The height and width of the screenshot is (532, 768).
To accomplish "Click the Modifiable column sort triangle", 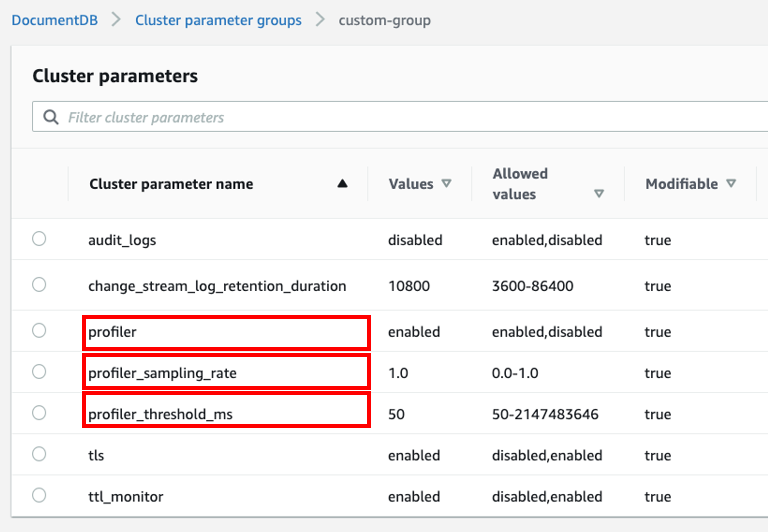I will click(731, 184).
